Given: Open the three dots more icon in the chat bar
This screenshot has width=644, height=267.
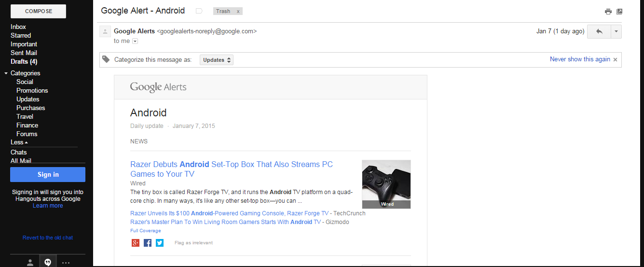Looking at the screenshot, I should pos(66,263).
